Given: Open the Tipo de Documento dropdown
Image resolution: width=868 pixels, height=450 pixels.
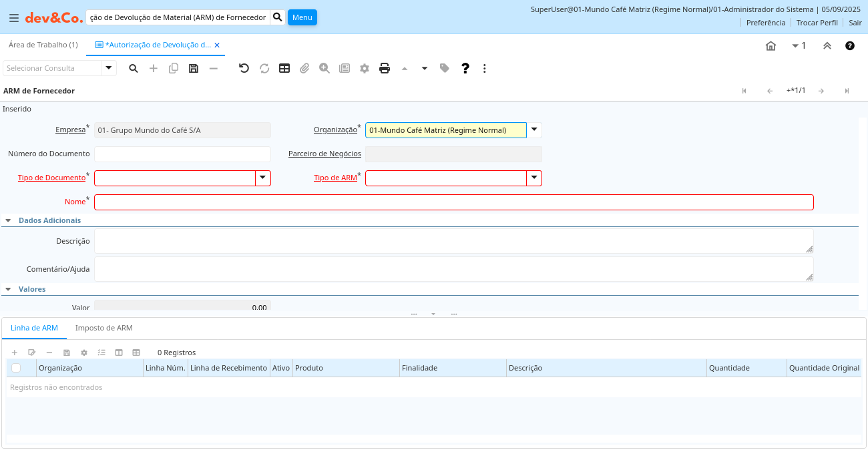Looking at the screenshot, I should click(263, 178).
